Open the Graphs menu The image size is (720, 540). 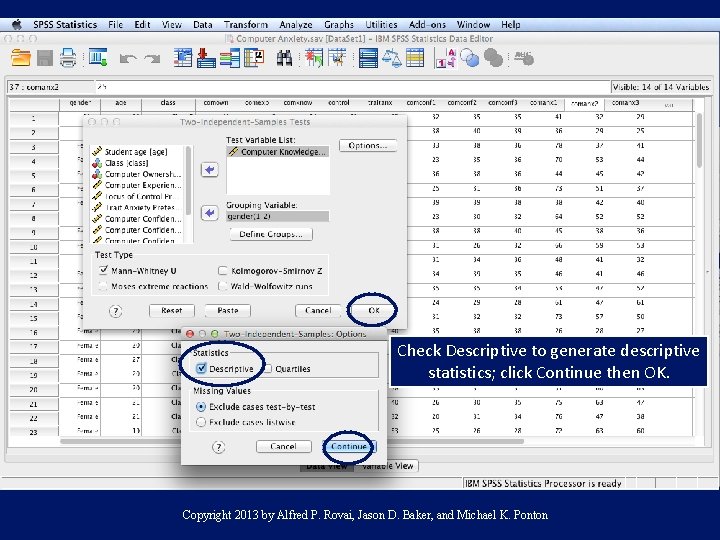(x=339, y=24)
